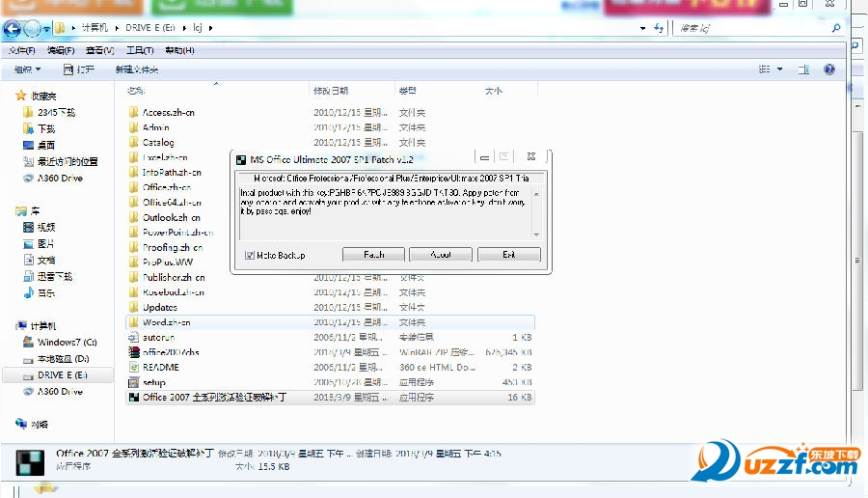The image size is (868, 498).
Task: Sort by the 名称 column header
Action: 136,91
